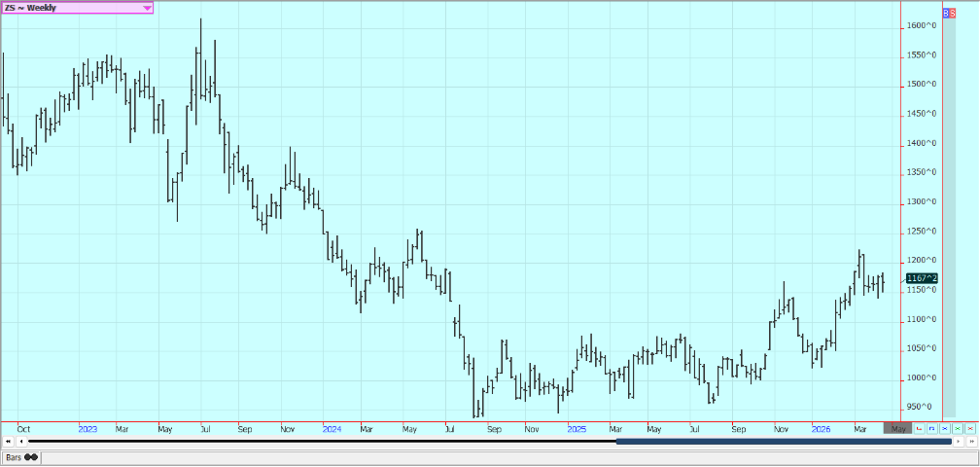Click the highlighted May label on time axis
Viewport: 980px width, 467px height.
coord(897,428)
